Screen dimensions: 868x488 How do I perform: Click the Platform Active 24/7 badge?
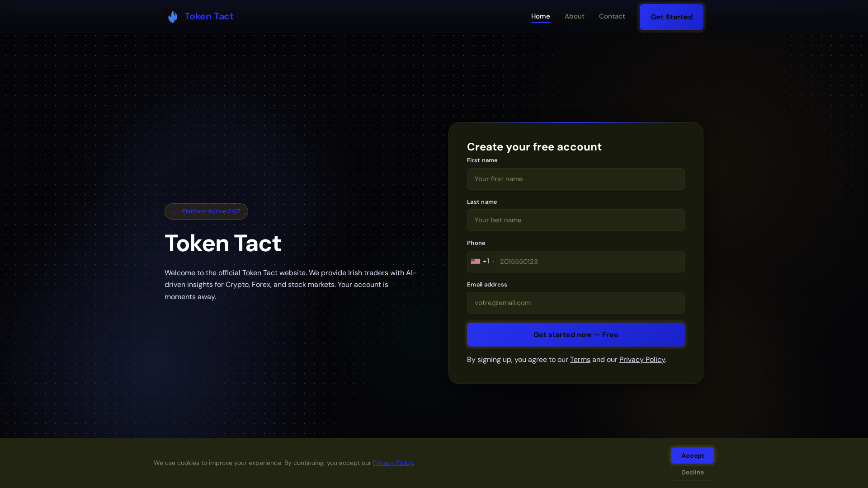click(206, 211)
